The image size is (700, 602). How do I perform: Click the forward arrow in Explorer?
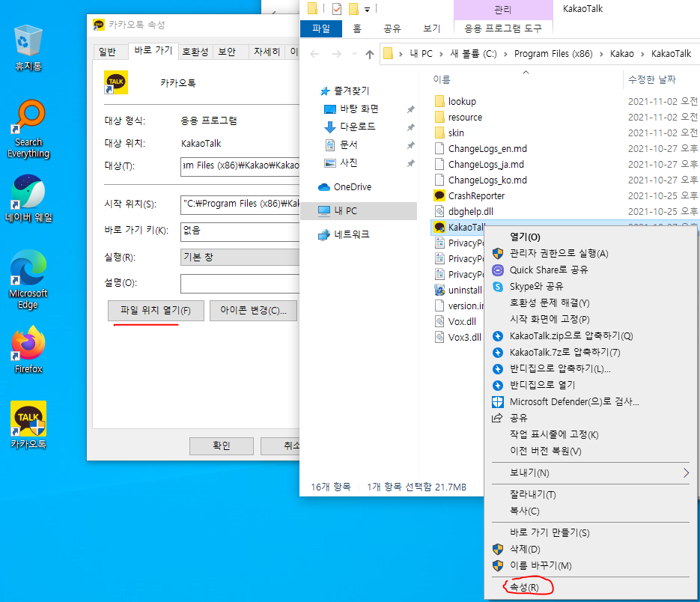click(x=337, y=54)
